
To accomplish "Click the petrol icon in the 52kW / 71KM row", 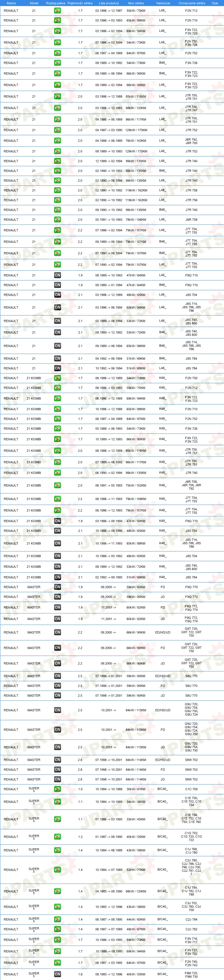I will pyautogui.click(x=57, y=870).
